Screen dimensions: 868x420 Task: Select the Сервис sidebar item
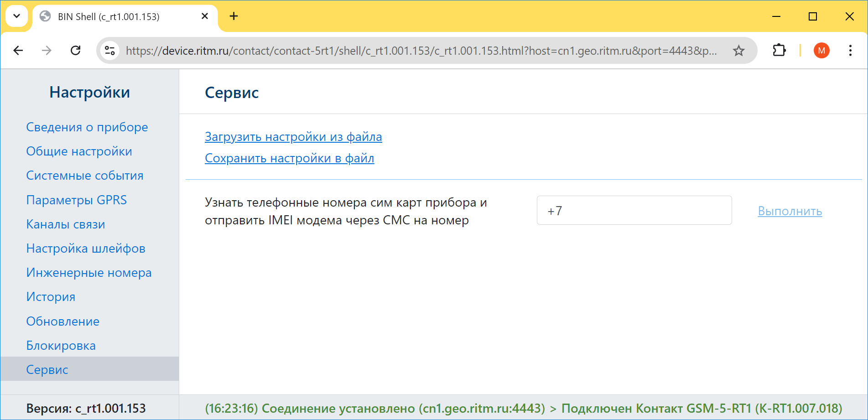pos(90,369)
